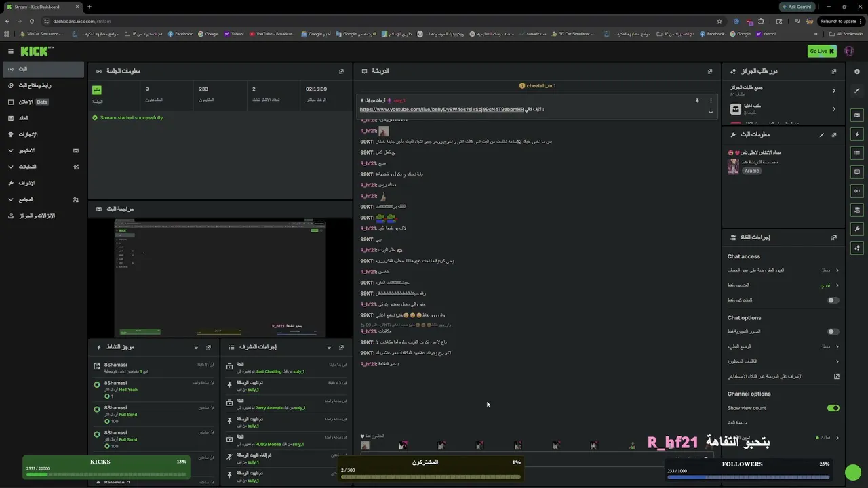
Task: Open AI chat moderation external link
Action: (x=836, y=376)
